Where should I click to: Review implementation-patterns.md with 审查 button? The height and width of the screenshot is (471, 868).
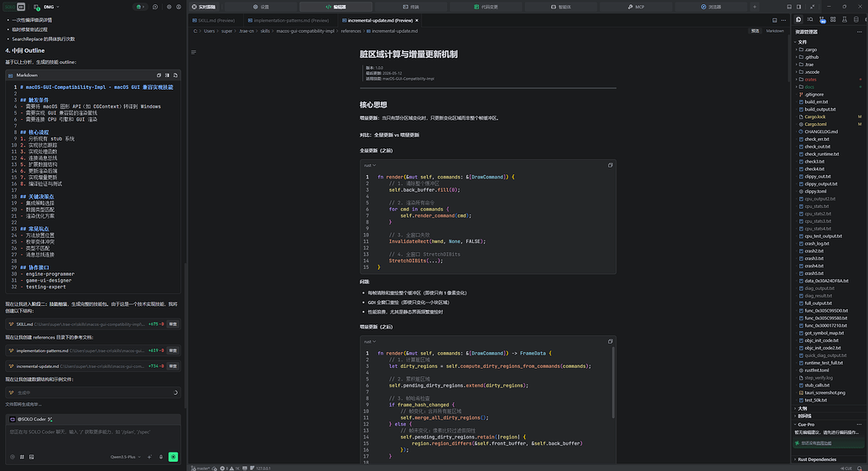click(173, 350)
